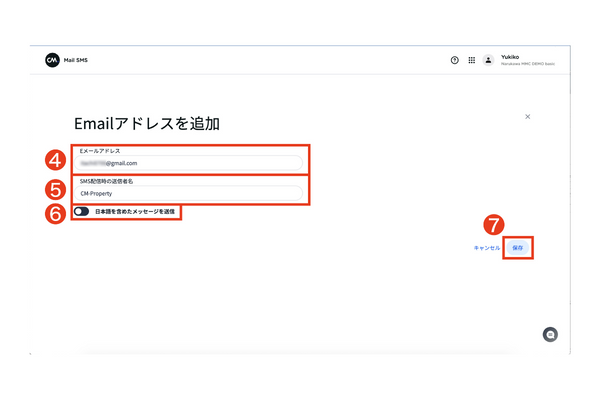
Task: Click the red number 7 step marker
Action: [494, 225]
